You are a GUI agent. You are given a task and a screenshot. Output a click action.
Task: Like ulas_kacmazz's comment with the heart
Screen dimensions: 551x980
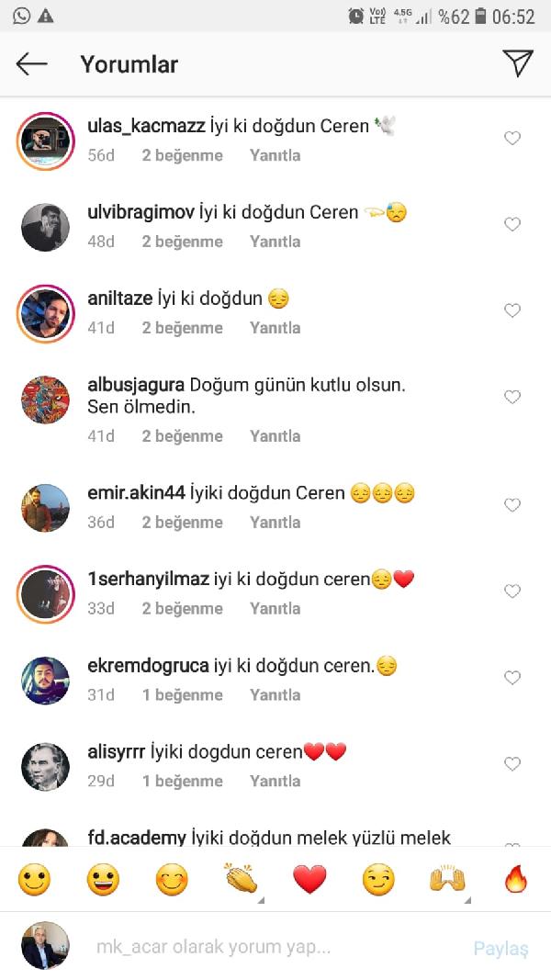pyautogui.click(x=512, y=138)
